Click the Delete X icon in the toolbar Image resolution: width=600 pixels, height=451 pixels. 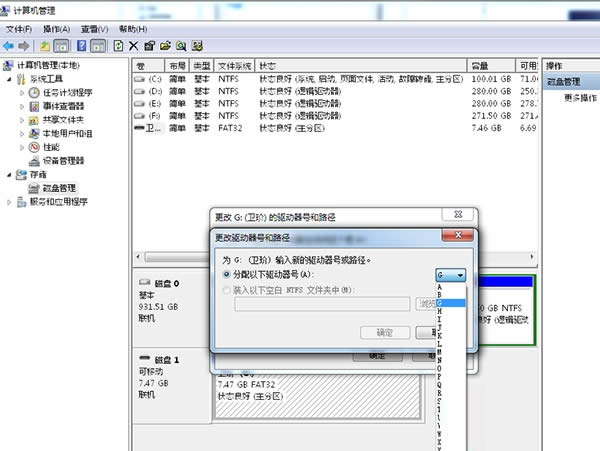pyautogui.click(x=133, y=46)
